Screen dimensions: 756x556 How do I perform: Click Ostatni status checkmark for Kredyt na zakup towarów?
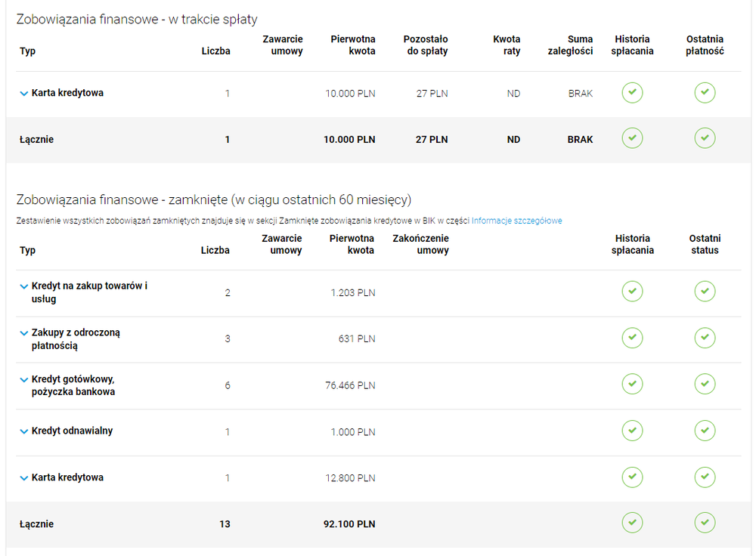[x=705, y=291]
